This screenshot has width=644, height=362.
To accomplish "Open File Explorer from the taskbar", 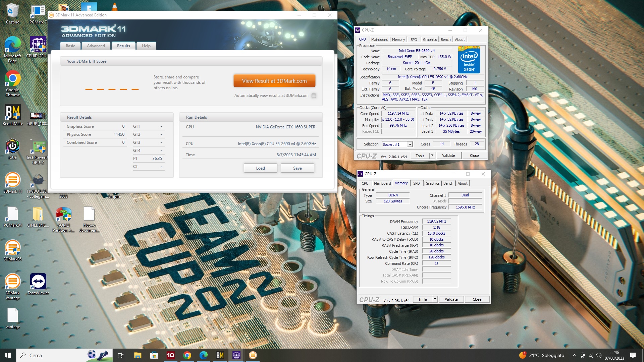I will coord(138,355).
